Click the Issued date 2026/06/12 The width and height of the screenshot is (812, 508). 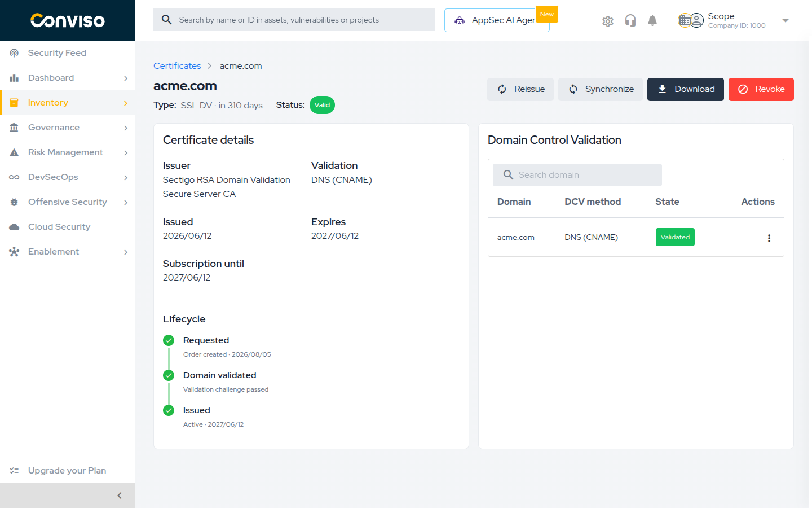(x=187, y=236)
